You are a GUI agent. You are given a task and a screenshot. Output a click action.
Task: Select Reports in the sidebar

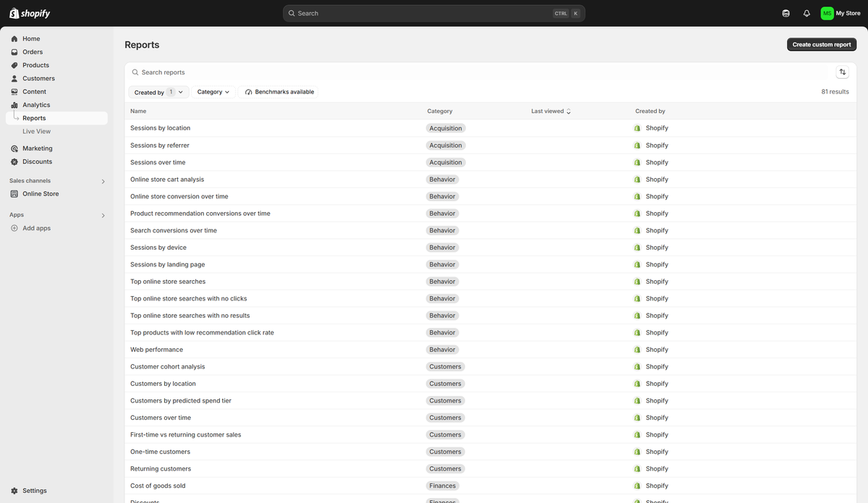[56, 118]
